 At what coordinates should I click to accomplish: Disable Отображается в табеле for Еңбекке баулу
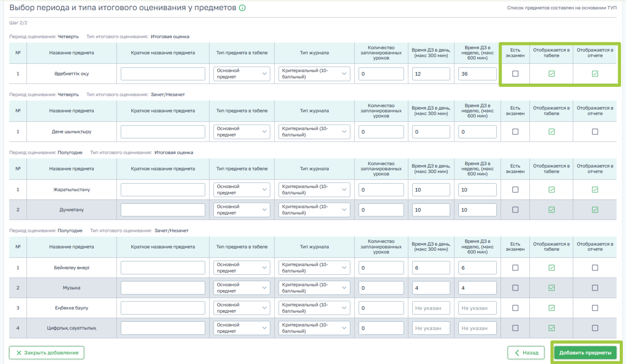[551, 308]
